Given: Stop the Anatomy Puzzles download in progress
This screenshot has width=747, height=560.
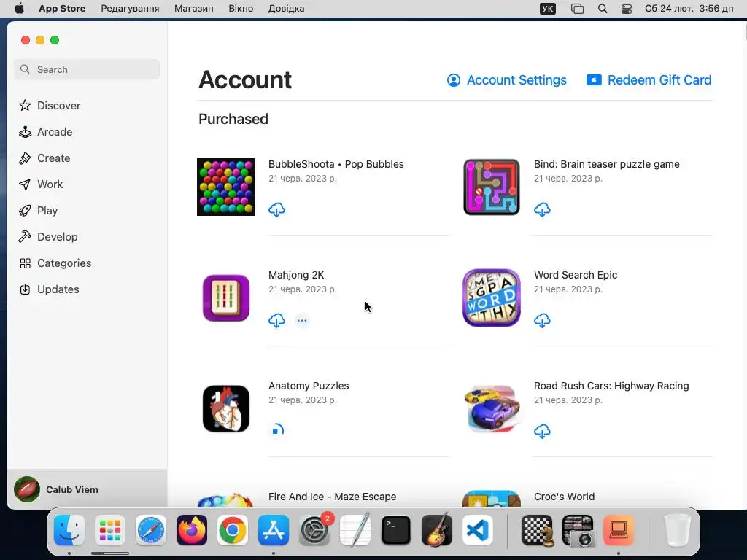Looking at the screenshot, I should coord(277,430).
